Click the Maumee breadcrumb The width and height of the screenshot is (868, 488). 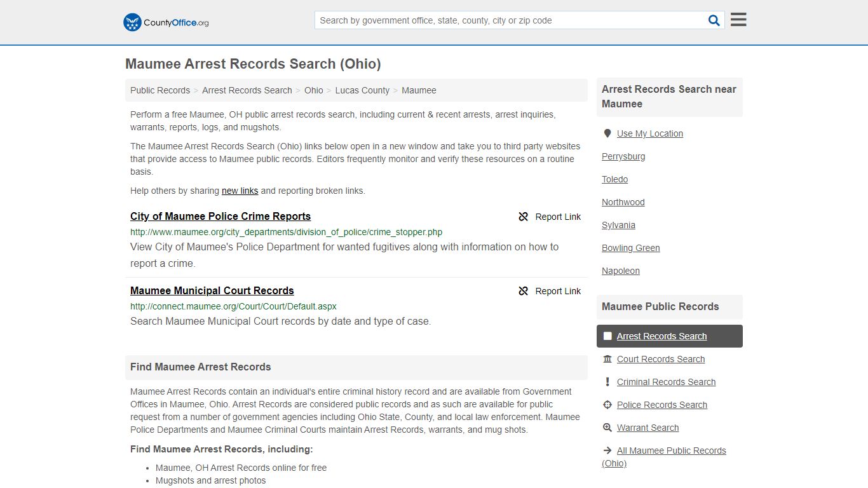(x=419, y=90)
